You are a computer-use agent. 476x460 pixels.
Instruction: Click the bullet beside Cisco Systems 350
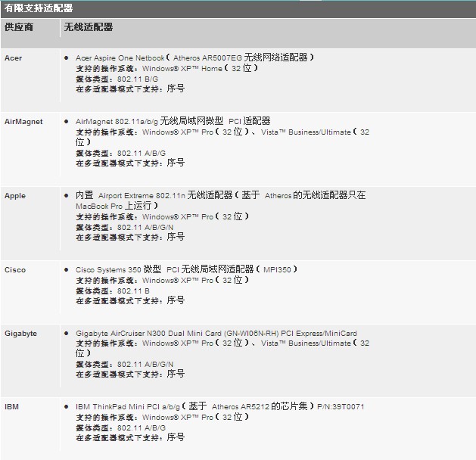67,269
